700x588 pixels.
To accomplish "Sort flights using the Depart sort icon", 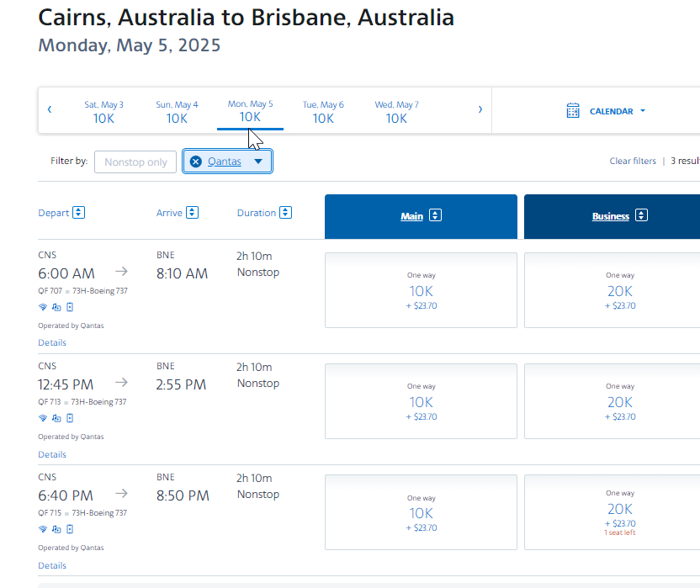I will (78, 213).
